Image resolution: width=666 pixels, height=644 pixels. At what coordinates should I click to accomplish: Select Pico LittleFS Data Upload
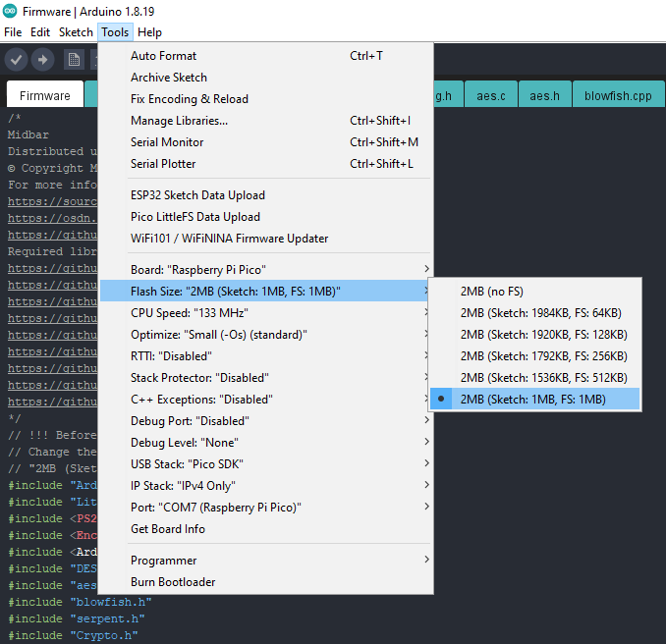click(266, 217)
